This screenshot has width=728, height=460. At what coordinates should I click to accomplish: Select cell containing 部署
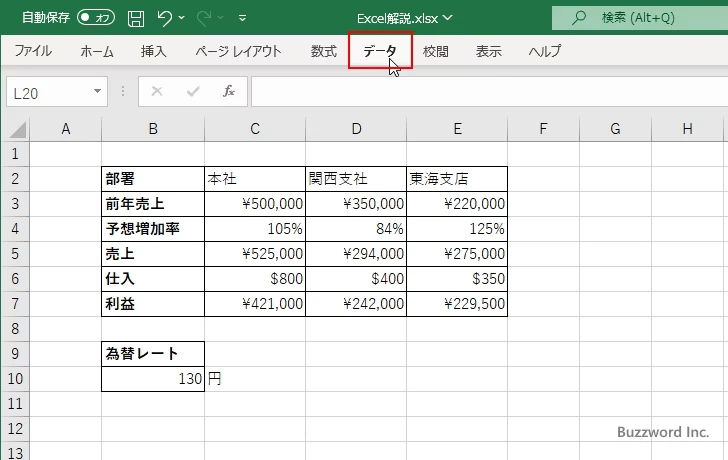(x=153, y=179)
